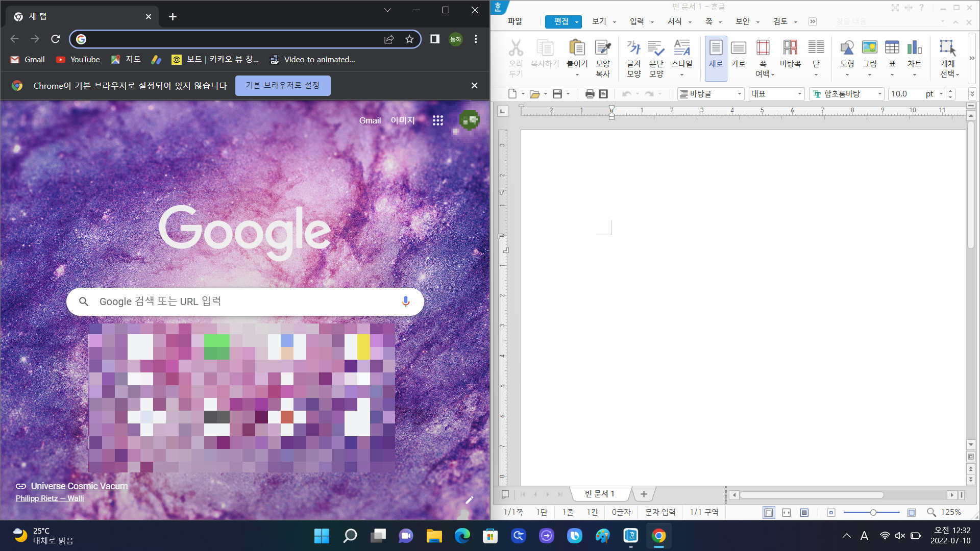The width and height of the screenshot is (980, 551).
Task: Open the 서식 format menu
Action: tap(675, 21)
